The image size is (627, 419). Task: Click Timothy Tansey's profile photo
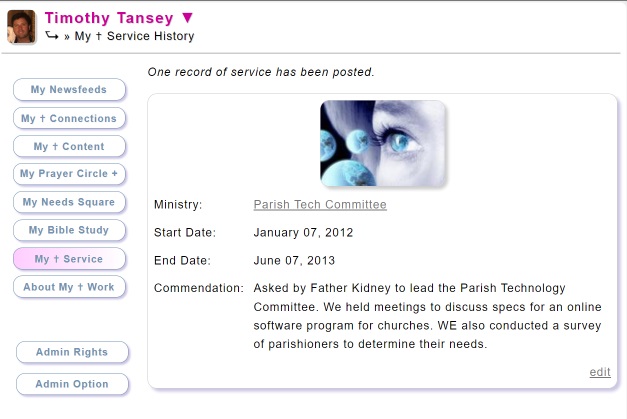click(22, 27)
